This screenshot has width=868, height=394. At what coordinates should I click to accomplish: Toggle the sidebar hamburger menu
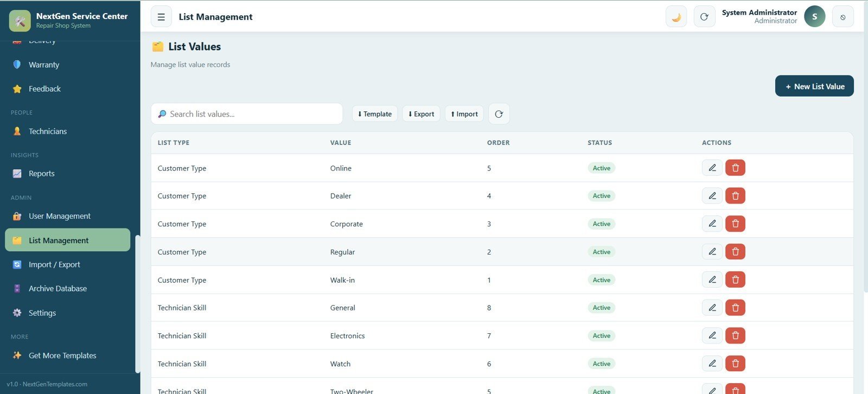(x=161, y=17)
